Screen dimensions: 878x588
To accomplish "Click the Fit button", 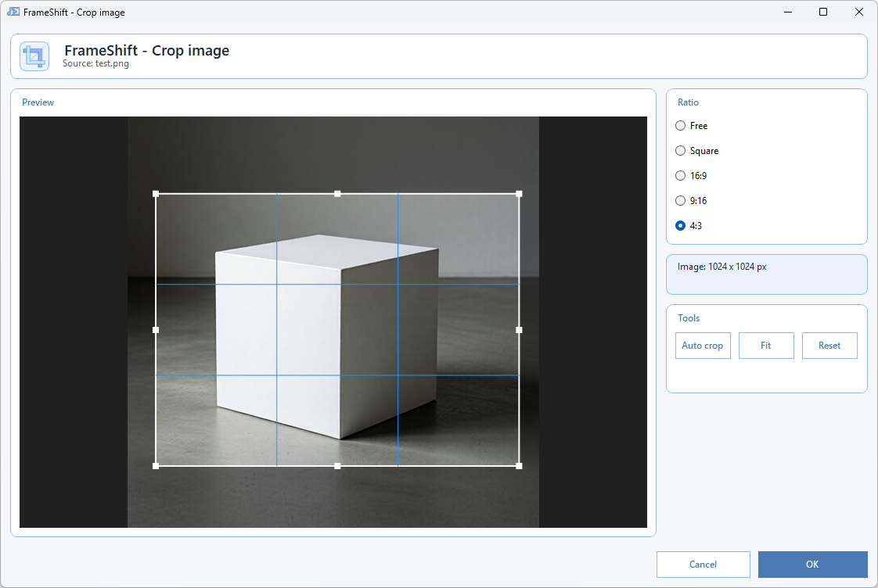I will pos(766,346).
